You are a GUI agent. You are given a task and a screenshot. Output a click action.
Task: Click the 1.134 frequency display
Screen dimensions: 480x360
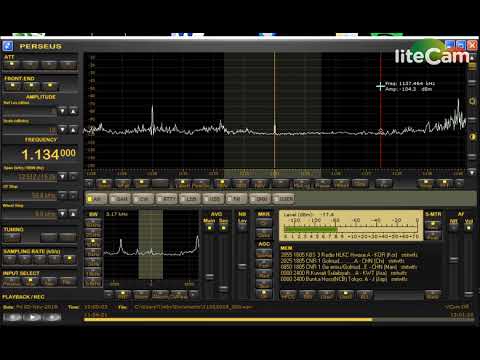coord(41,154)
